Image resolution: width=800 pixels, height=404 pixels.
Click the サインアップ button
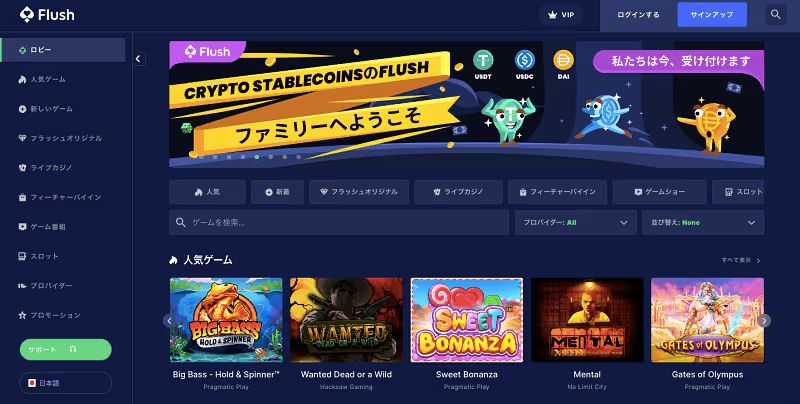(x=712, y=15)
